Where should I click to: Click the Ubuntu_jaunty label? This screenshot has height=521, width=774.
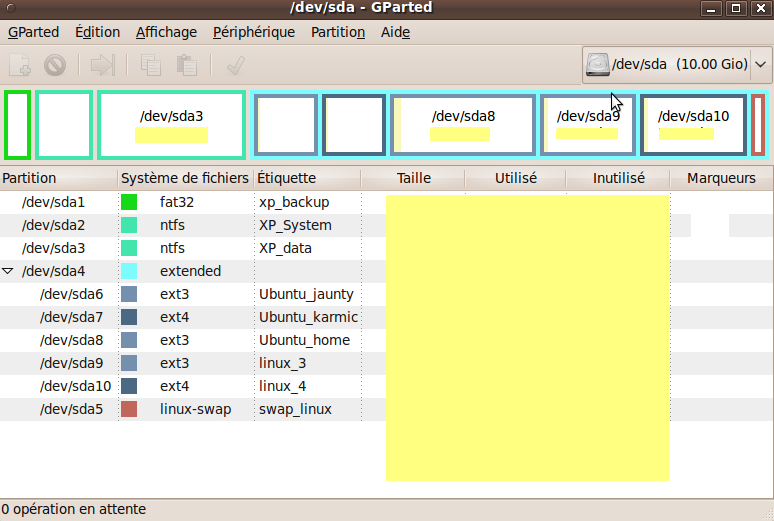[306, 294]
